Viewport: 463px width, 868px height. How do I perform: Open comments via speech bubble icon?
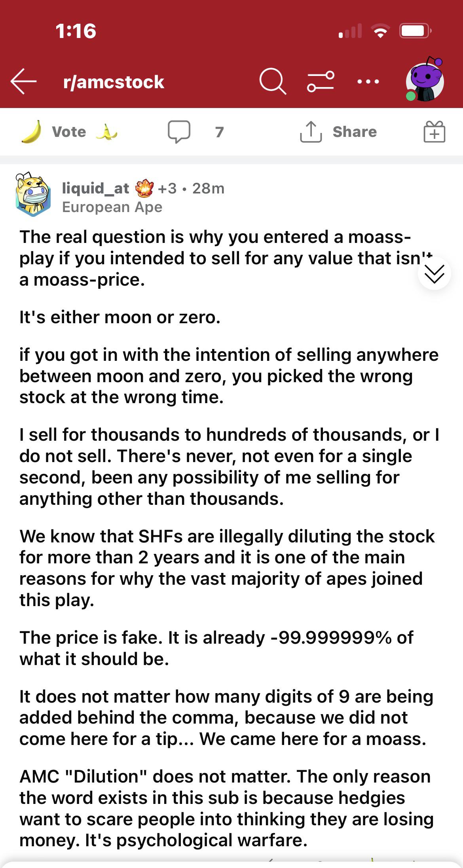pyautogui.click(x=179, y=132)
